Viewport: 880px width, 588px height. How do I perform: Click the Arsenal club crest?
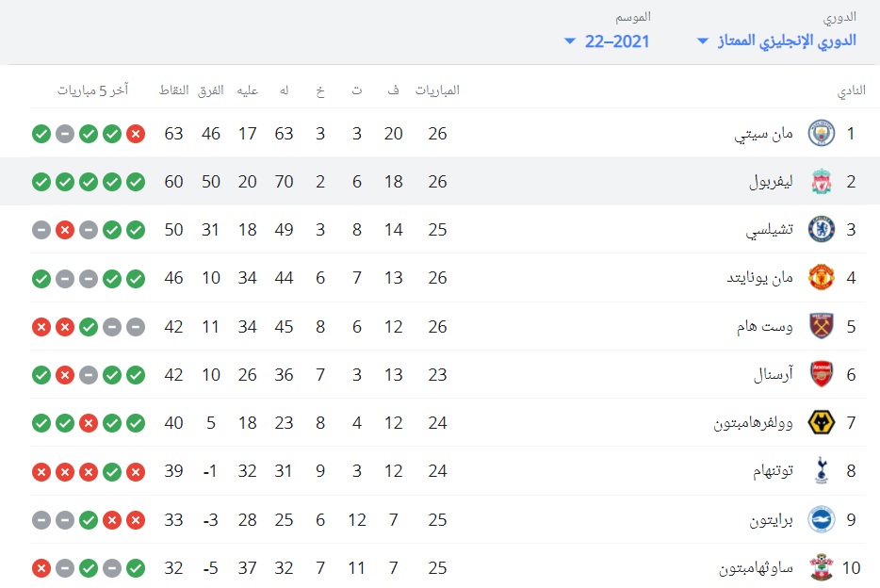[x=821, y=374]
